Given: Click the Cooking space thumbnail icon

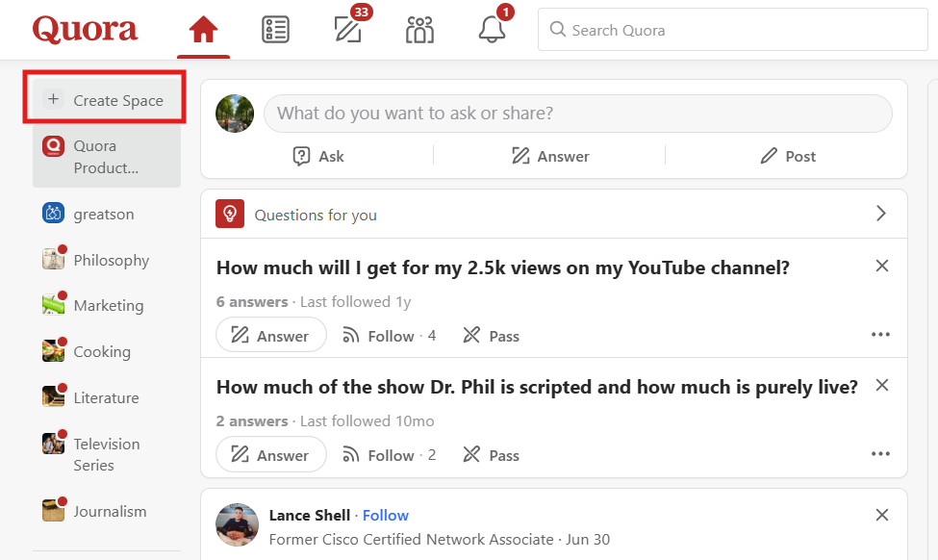Looking at the screenshot, I should 53,350.
